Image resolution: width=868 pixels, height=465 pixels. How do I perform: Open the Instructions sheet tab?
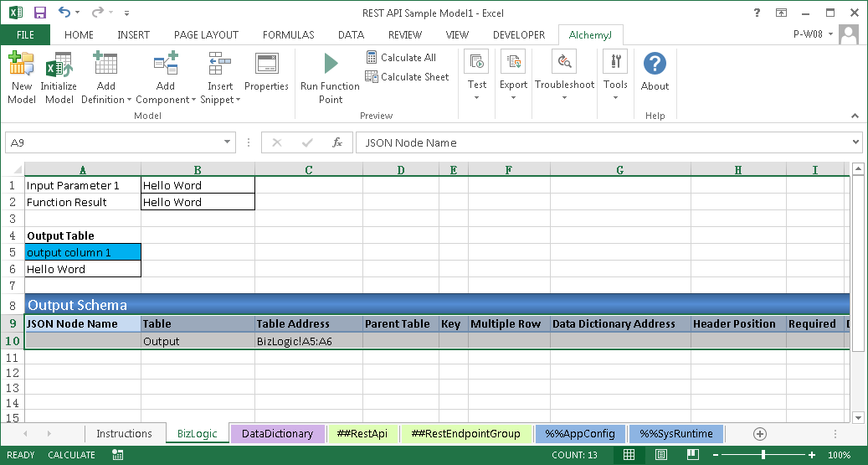(x=124, y=433)
